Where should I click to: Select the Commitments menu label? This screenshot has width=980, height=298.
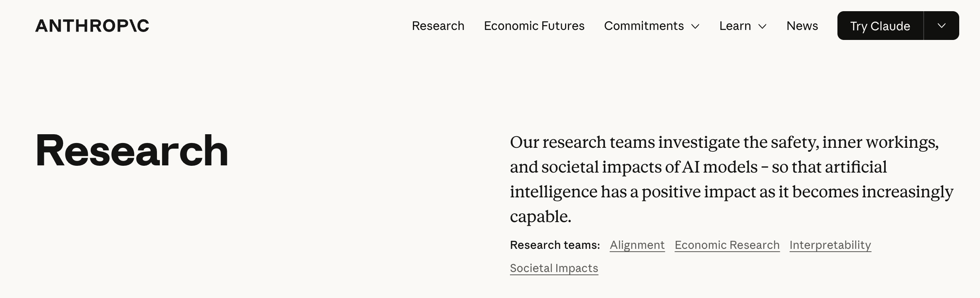(644, 26)
